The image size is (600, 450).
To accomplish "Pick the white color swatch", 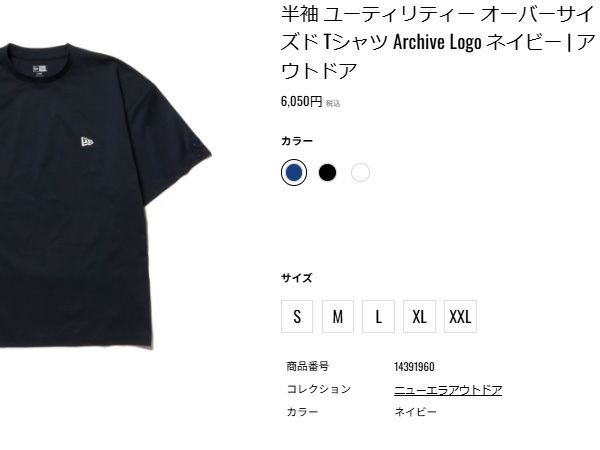I will (360, 172).
